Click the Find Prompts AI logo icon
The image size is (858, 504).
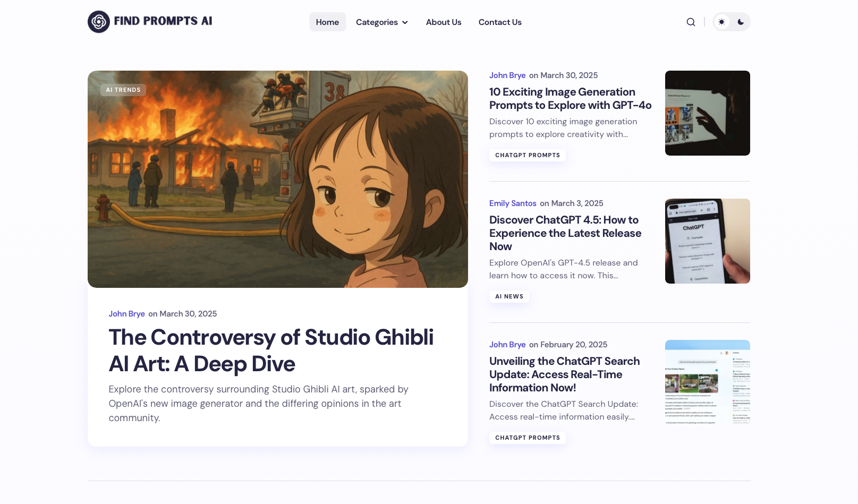click(99, 22)
